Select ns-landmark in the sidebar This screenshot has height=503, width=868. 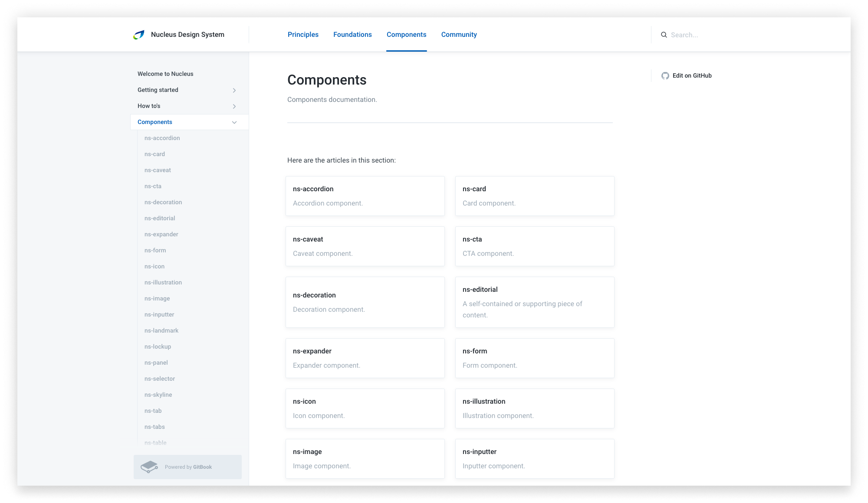(x=161, y=330)
